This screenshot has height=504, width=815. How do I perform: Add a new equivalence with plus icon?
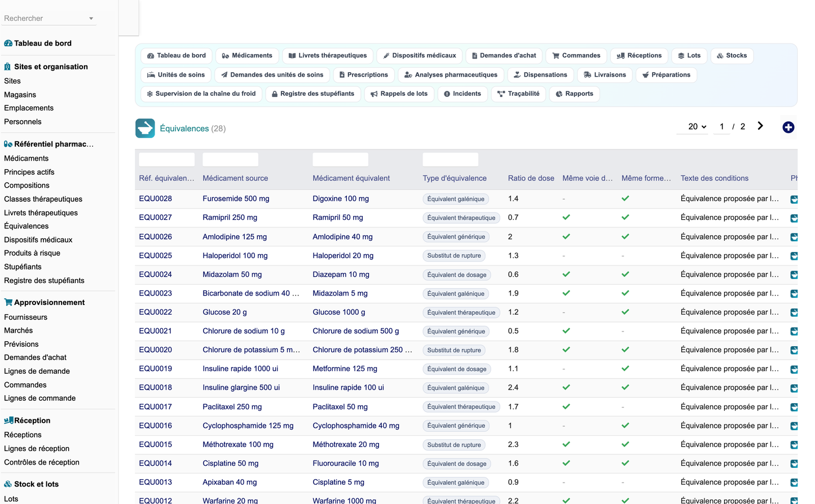click(x=788, y=127)
